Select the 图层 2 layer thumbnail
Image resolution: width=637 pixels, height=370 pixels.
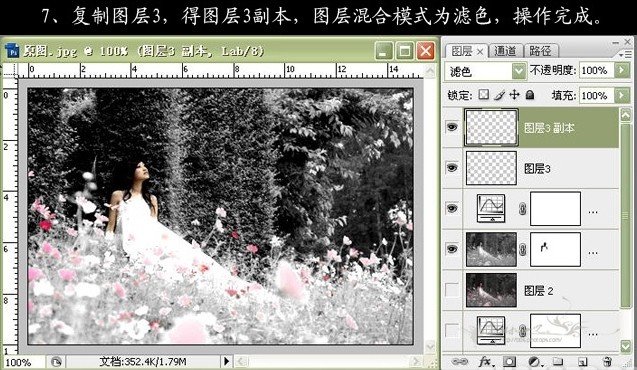pos(491,290)
